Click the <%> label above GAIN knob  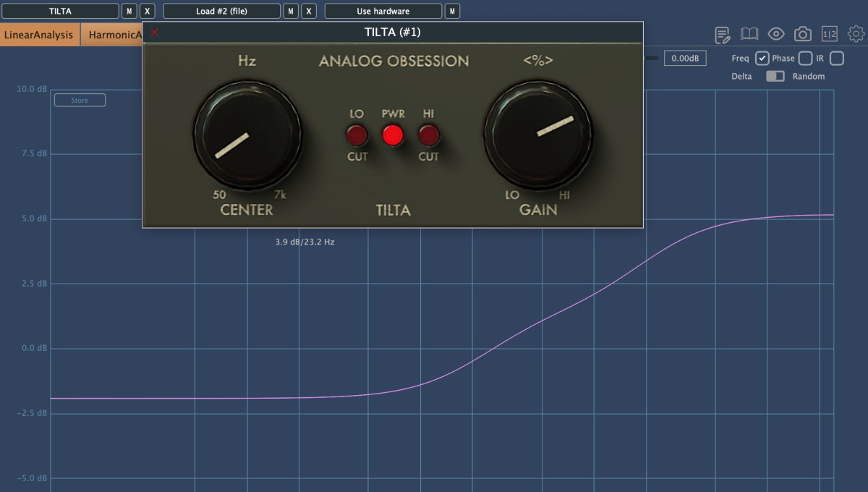538,61
